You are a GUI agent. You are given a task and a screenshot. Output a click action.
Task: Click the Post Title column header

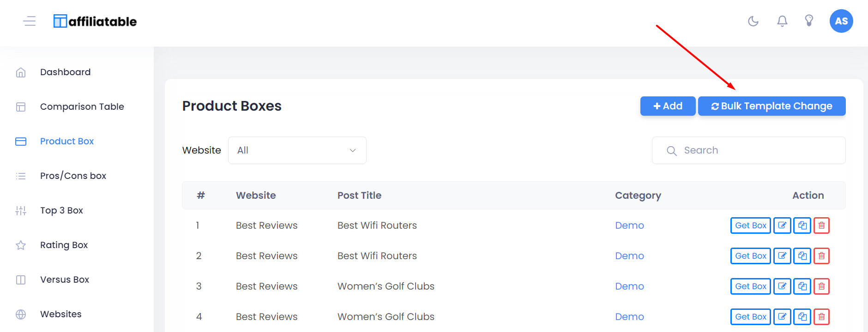point(359,196)
